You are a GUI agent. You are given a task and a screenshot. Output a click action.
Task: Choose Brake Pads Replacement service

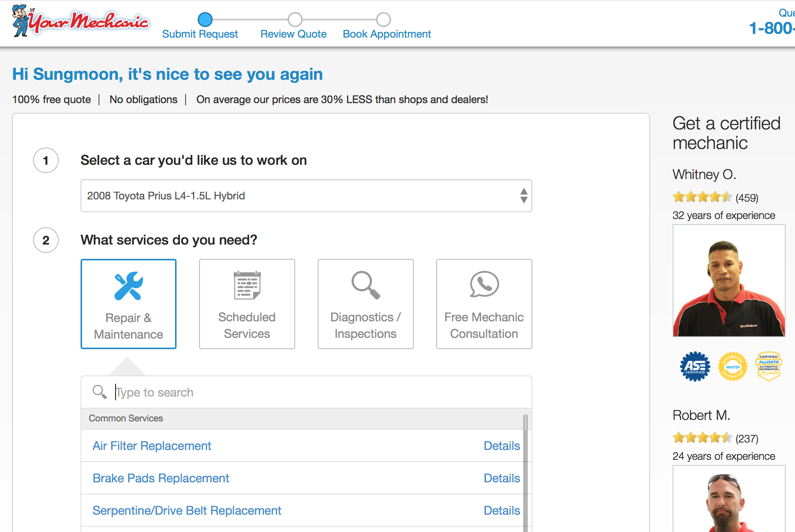pyautogui.click(x=161, y=478)
